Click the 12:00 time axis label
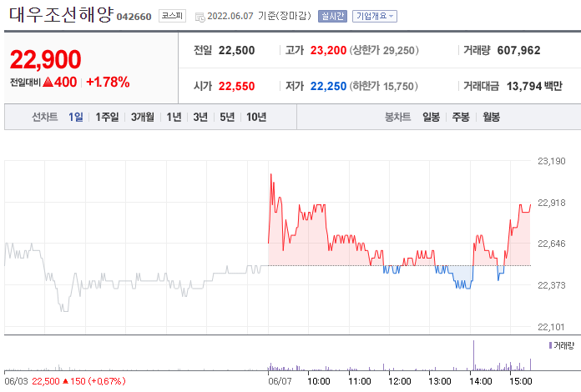581x392 pixels. click(x=399, y=381)
